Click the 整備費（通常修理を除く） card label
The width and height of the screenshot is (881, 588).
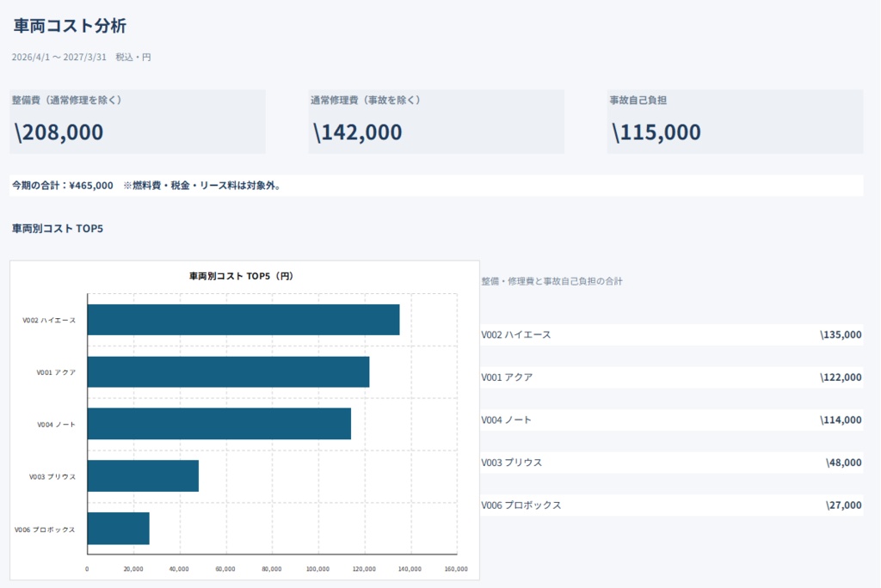[x=67, y=101]
